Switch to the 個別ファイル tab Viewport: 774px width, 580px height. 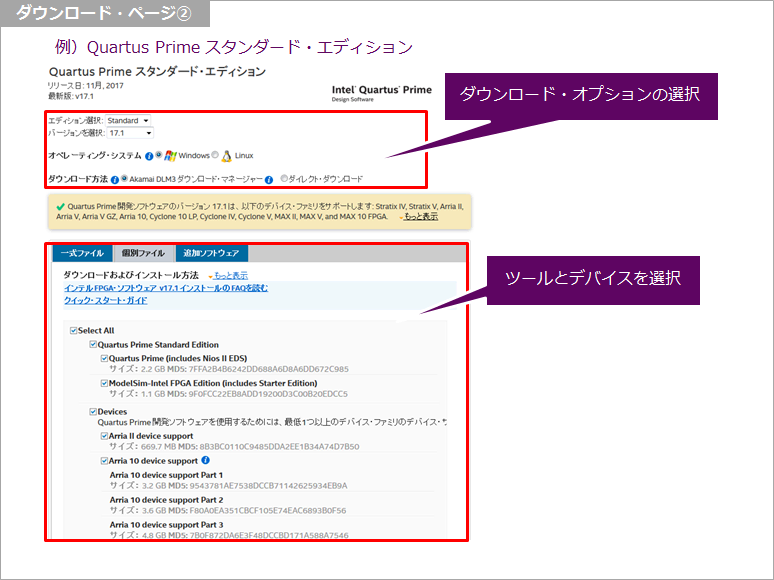tap(143, 253)
